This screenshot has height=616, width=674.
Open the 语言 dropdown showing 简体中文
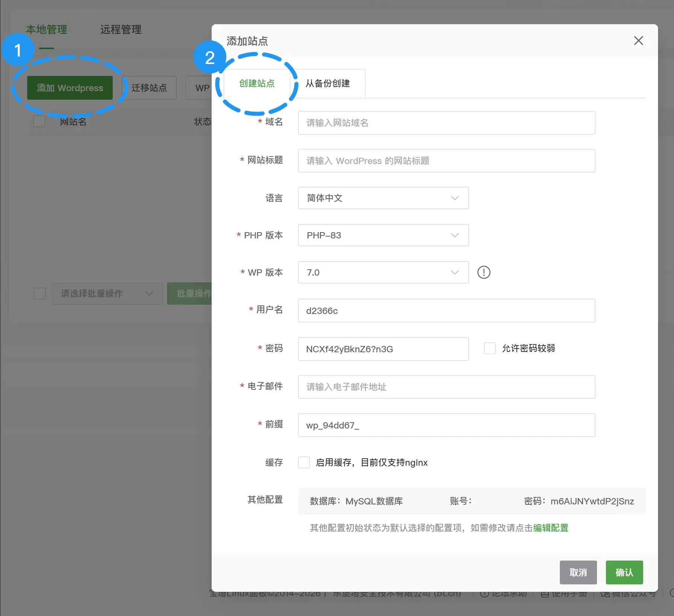[383, 198]
